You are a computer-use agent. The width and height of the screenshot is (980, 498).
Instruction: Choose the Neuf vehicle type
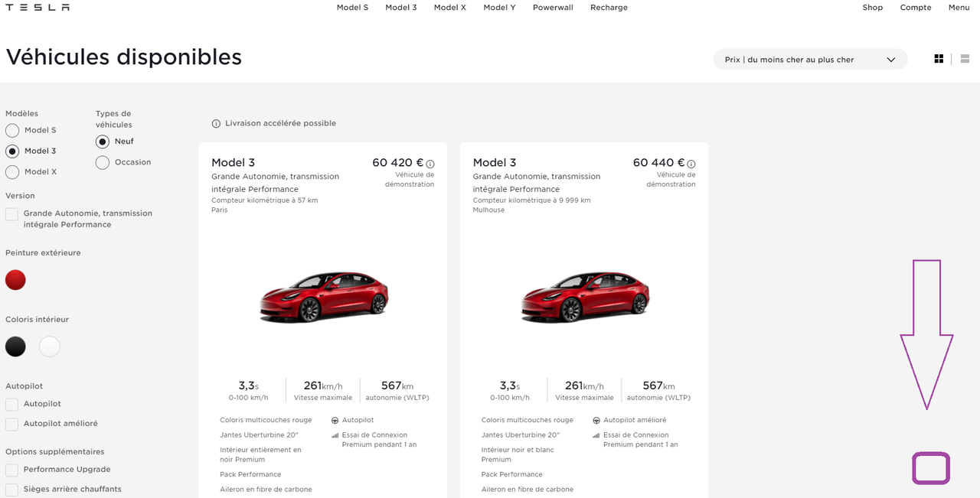103,142
